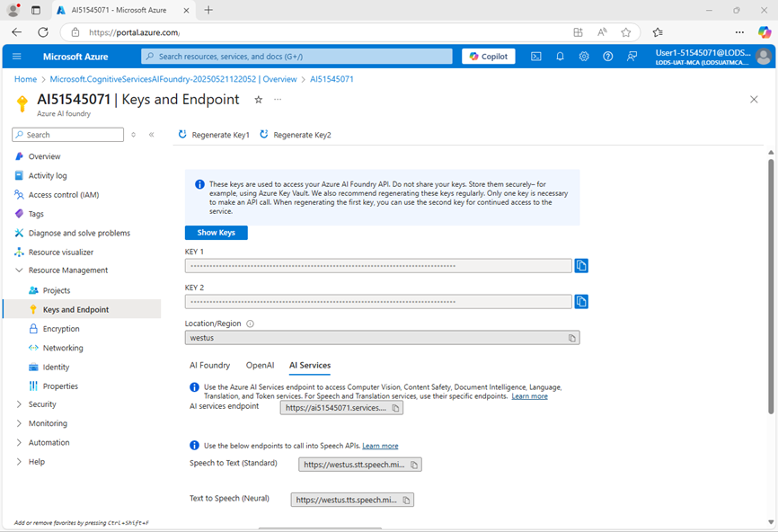The image size is (778, 532).
Task: Open the Feedback icon in header
Action: pos(632,57)
